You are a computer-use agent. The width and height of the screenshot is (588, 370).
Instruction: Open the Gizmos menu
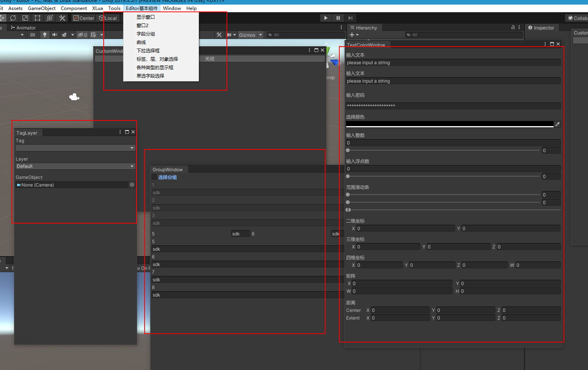[247, 35]
